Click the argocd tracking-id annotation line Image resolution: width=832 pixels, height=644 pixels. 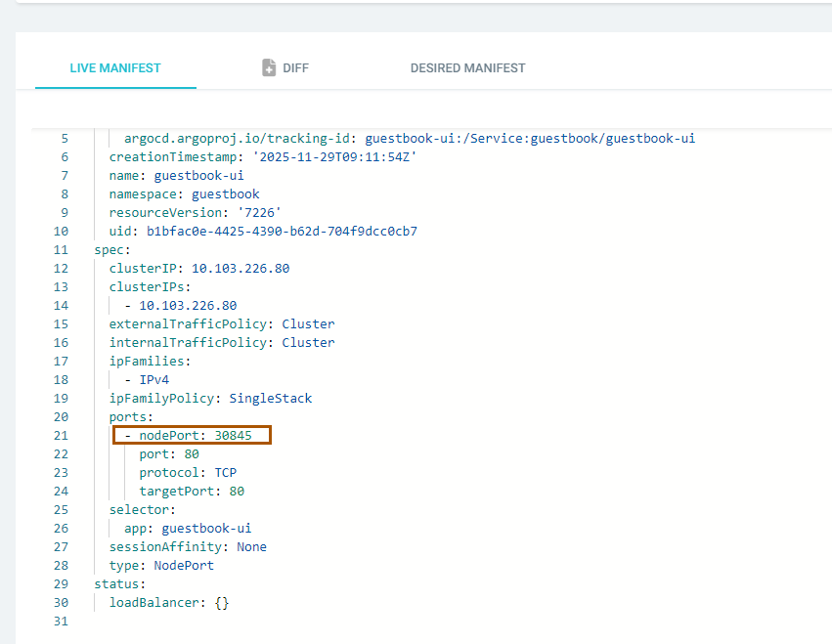tap(409, 139)
